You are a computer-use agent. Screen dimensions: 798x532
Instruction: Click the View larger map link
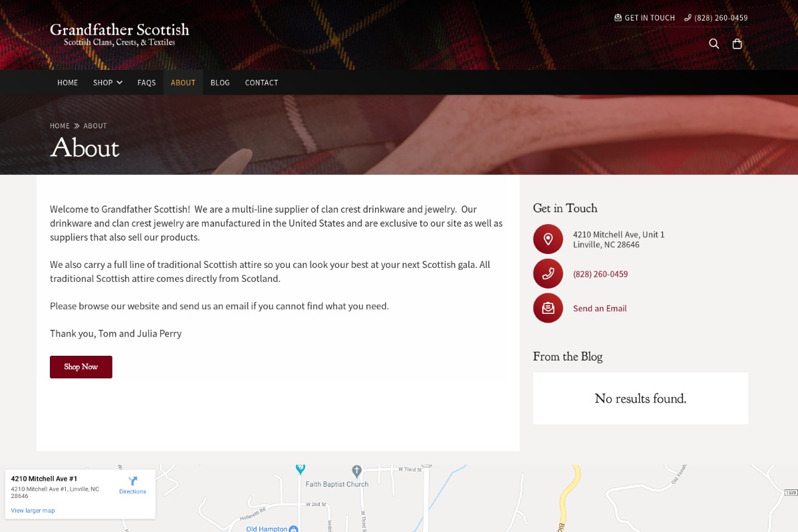pyautogui.click(x=33, y=511)
